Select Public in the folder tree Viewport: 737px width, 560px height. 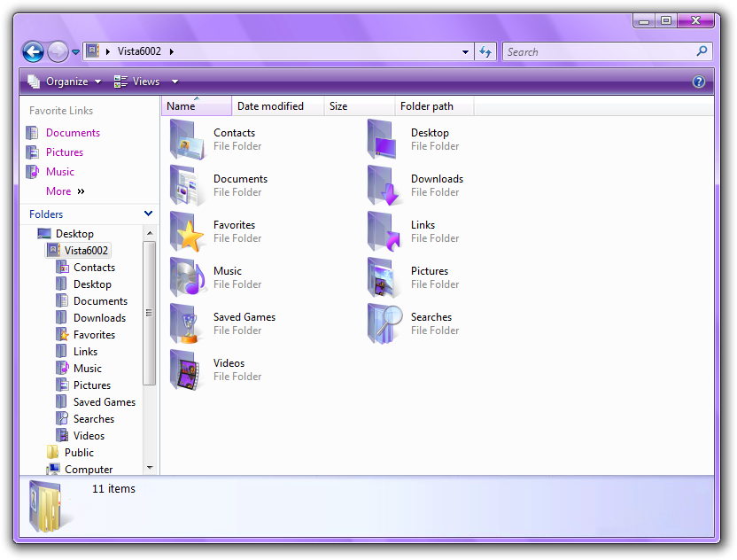click(x=79, y=453)
